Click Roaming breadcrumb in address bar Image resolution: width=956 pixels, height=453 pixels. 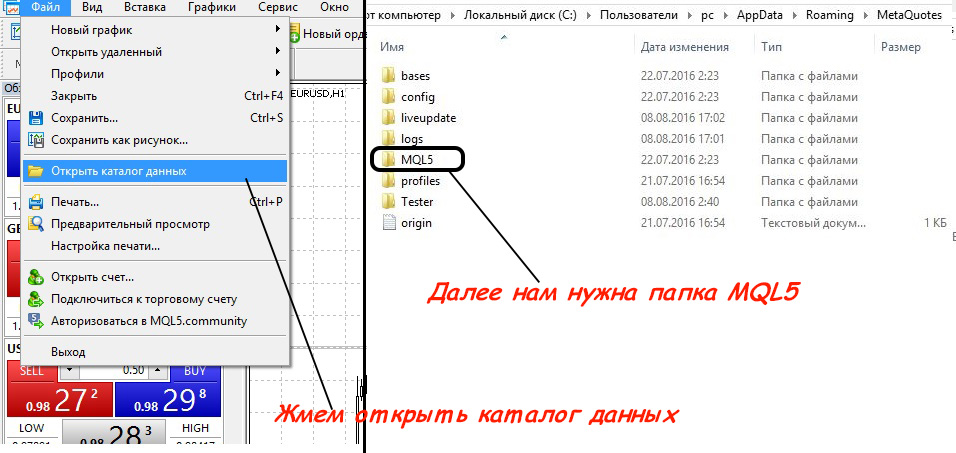pos(830,15)
